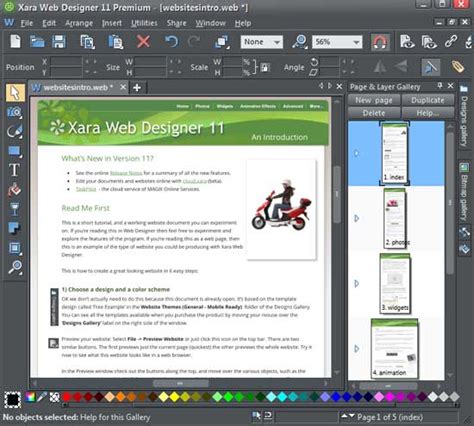Open a file with the folder icon
The image size is (474, 426).
(37, 42)
